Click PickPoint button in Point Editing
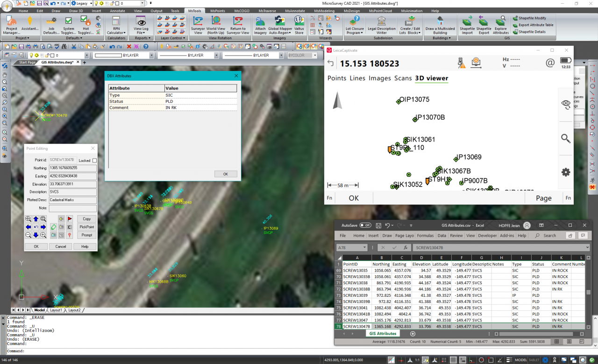Viewport: 598px width, 364px height. (x=86, y=227)
